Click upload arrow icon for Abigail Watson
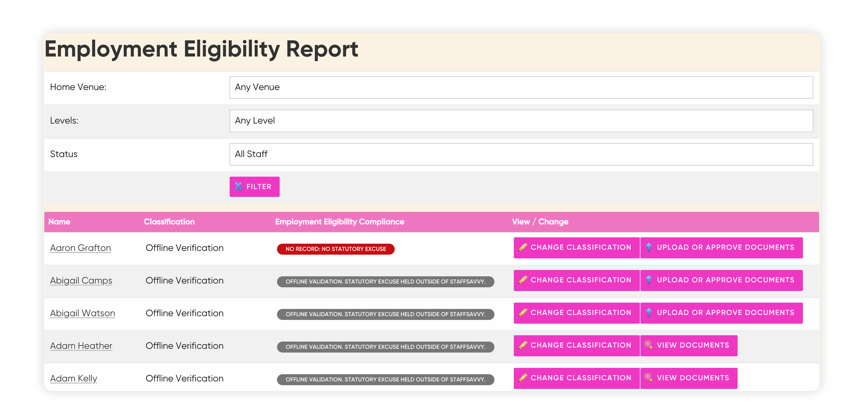Viewport: 868px width, 415px height. pyautogui.click(x=649, y=313)
